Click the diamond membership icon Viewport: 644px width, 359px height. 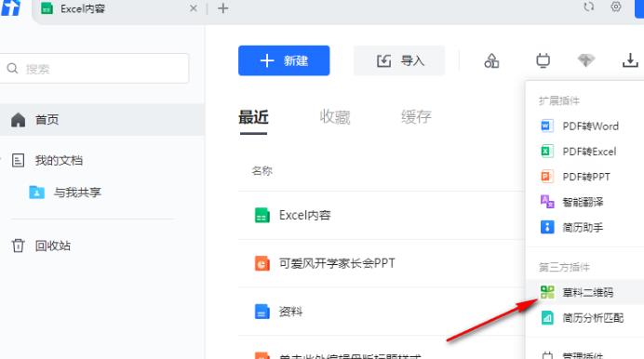click(x=586, y=60)
